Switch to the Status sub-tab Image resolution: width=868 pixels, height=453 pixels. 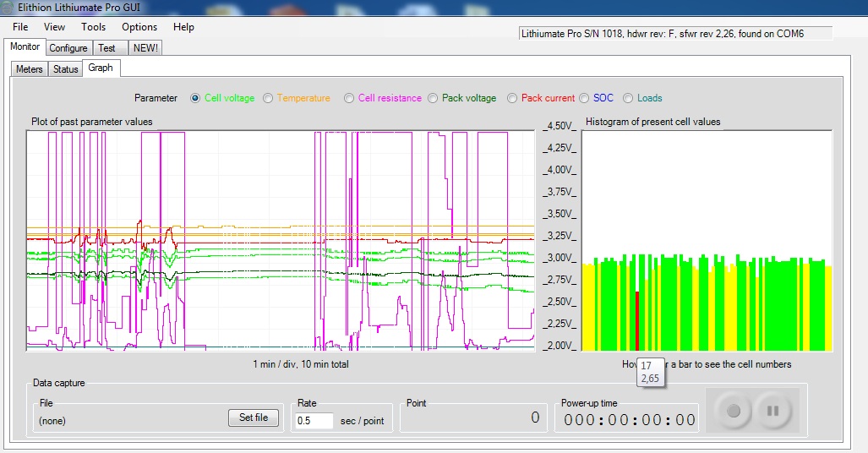[65, 69]
